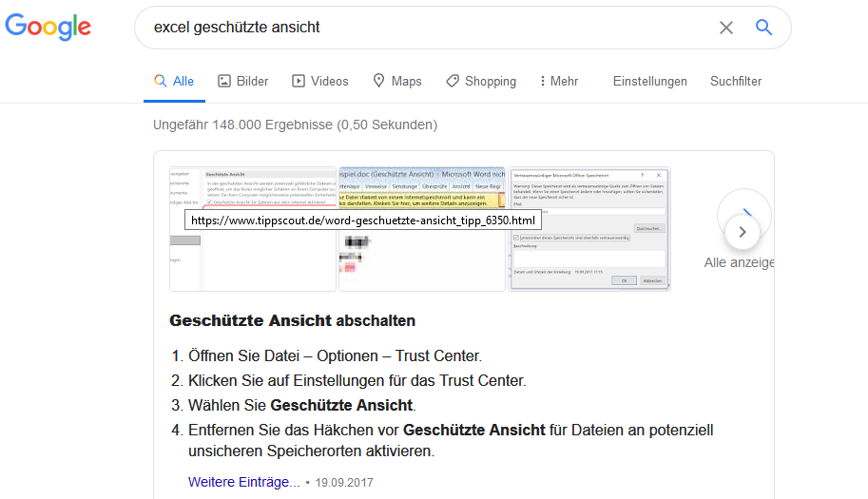Click Alle anzeigen link

pos(739,262)
